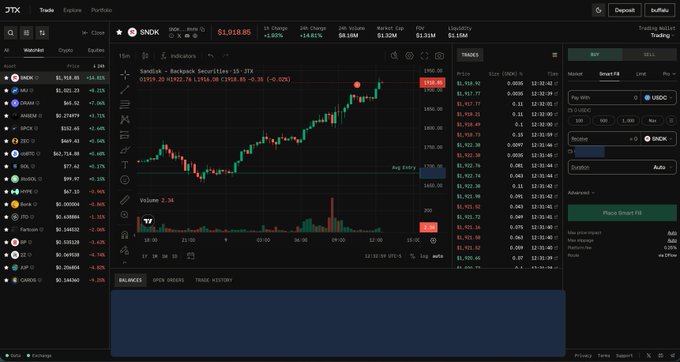Screen dimensions: 680x362
Task: Click the grid layout icon beside search
Action: (x=26, y=33)
